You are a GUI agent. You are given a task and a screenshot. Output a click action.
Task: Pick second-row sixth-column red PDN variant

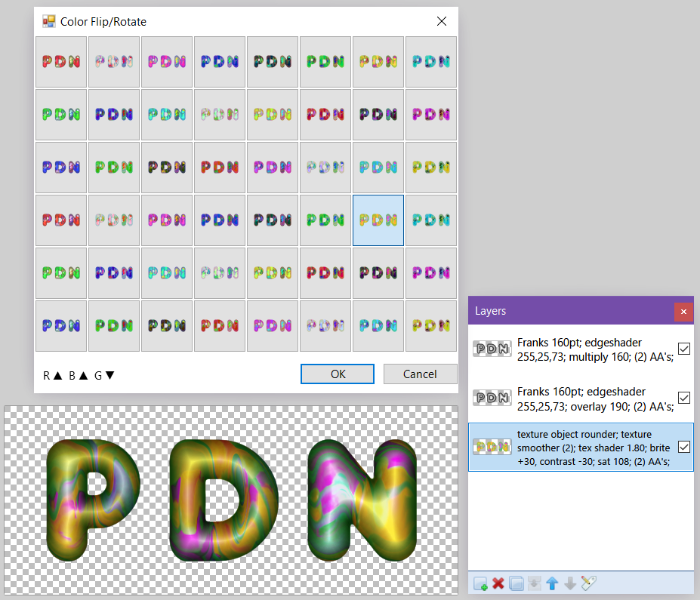325,115
